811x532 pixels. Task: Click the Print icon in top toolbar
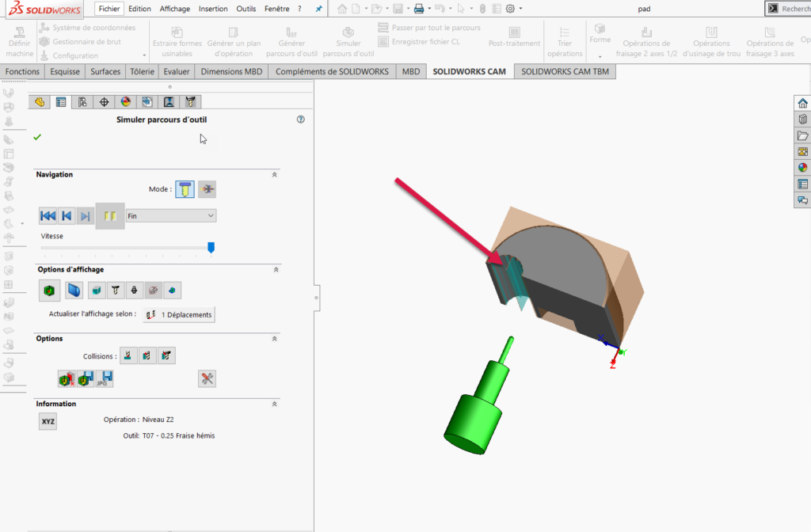(419, 9)
